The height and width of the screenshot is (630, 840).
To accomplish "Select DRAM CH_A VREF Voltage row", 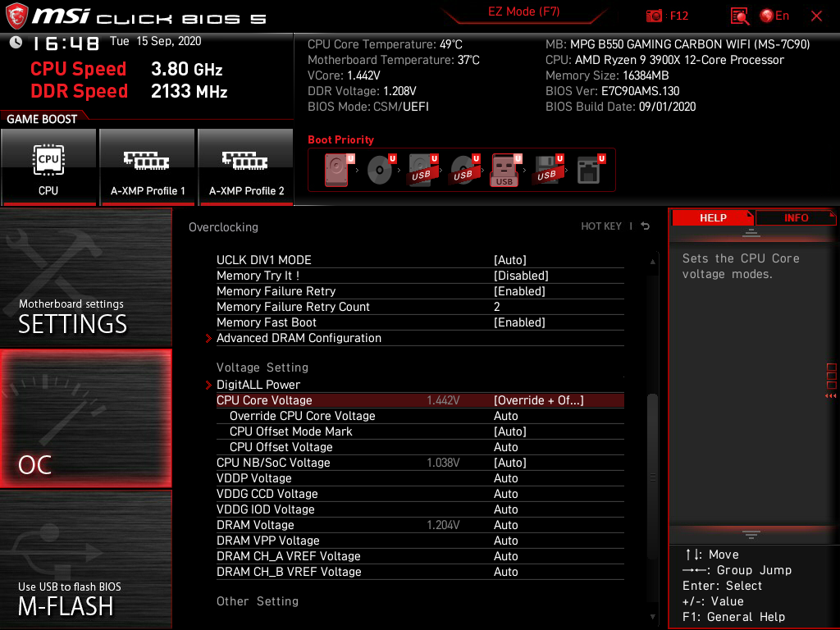I will (x=420, y=555).
